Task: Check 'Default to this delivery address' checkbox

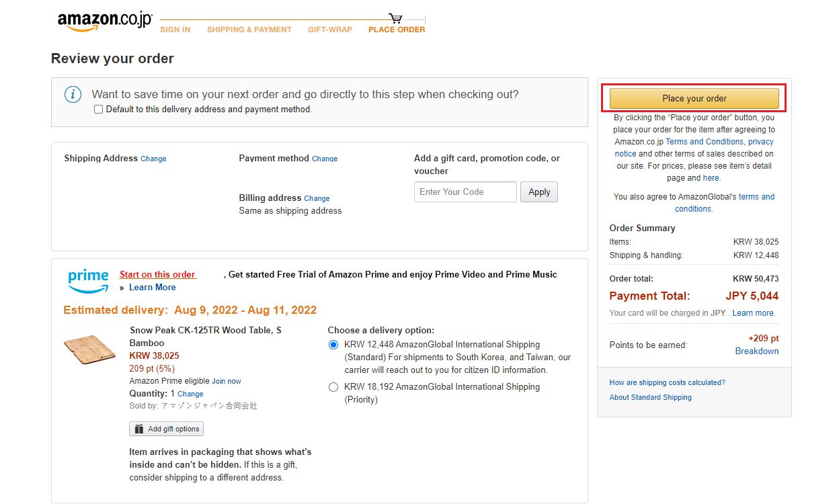Action: [99, 110]
